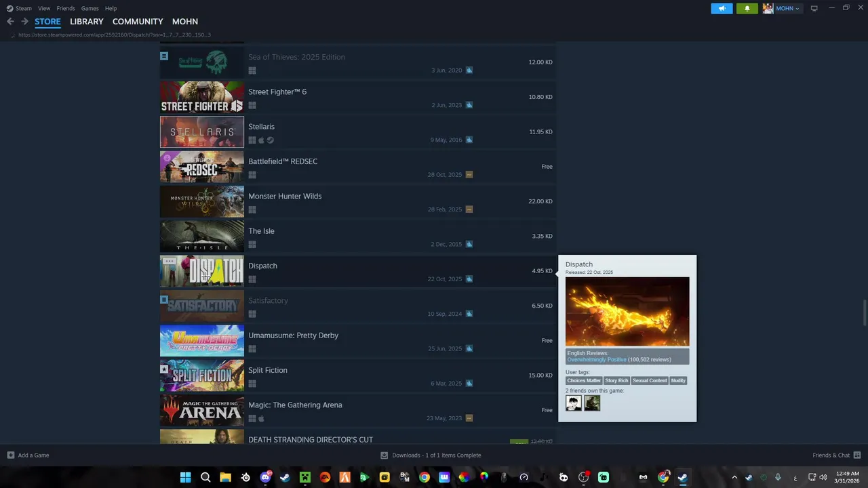Switch to the COMMUNITY tab

pos(138,22)
